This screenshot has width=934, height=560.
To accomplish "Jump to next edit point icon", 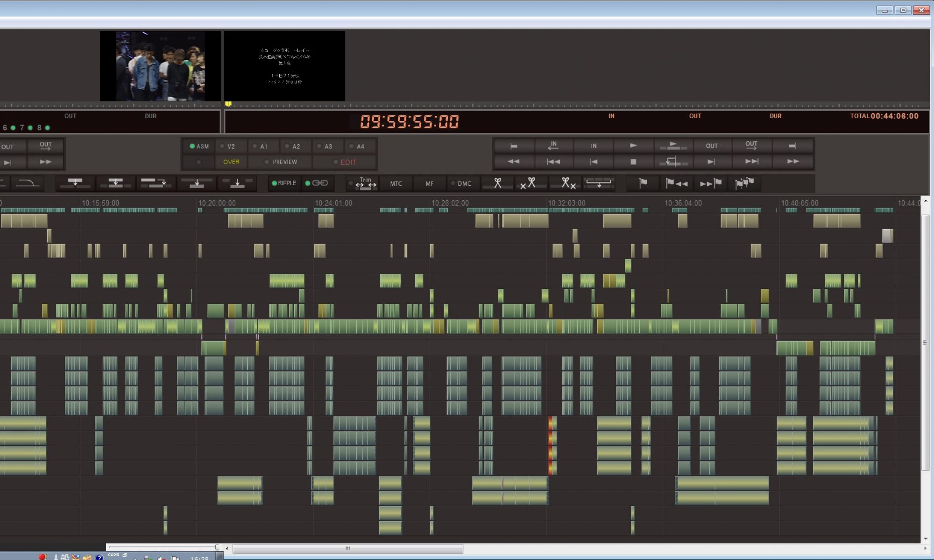I will click(751, 161).
